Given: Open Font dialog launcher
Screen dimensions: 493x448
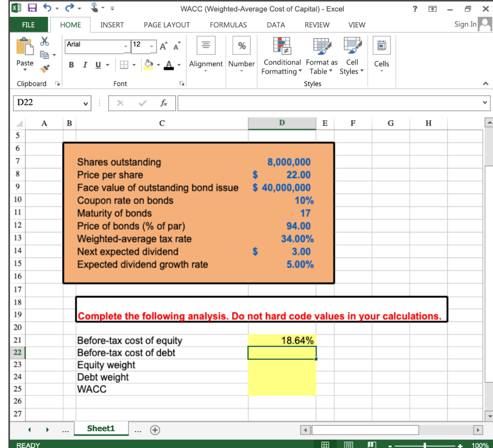Looking at the screenshot, I should tap(182, 84).
